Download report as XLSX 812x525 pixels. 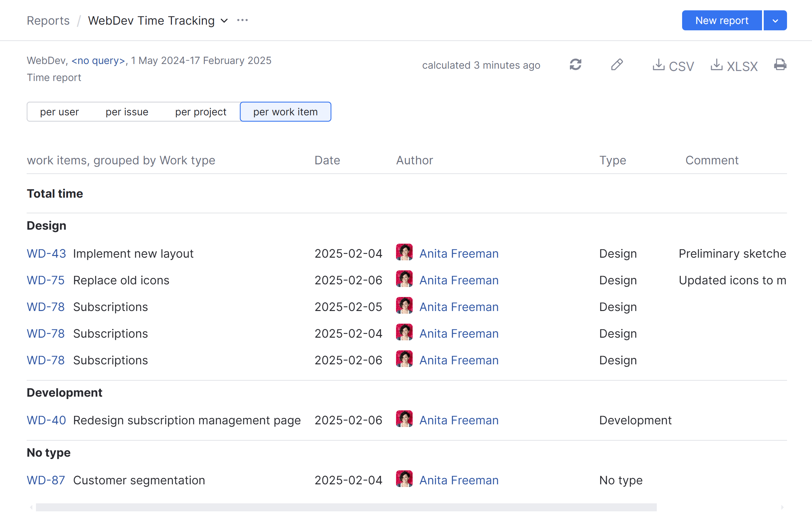click(x=734, y=65)
